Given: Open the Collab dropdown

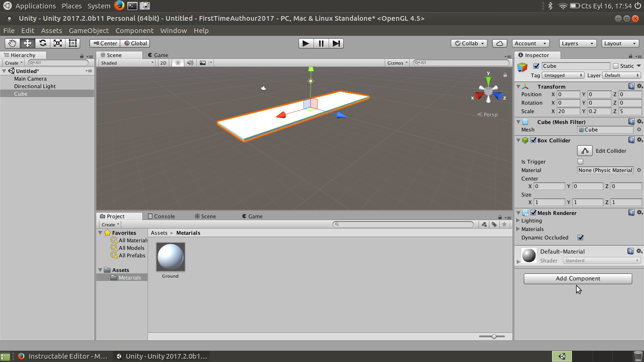Looking at the screenshot, I should pos(469,43).
